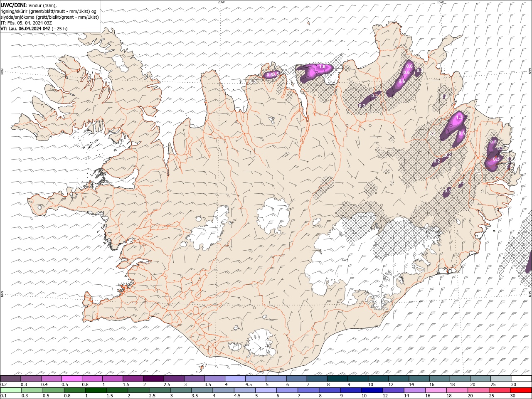Click the 20W longitude label

click(221, 2)
